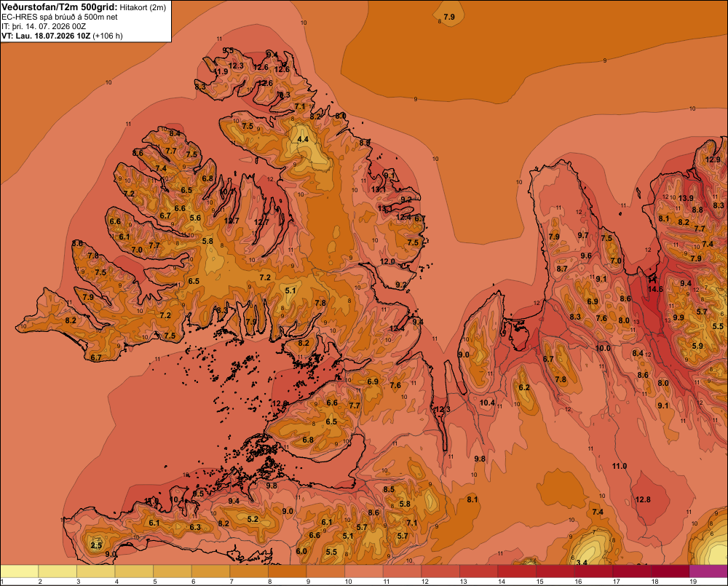Click the '2.5' temperature value
Screen dimensions: 728x586
click(x=96, y=545)
